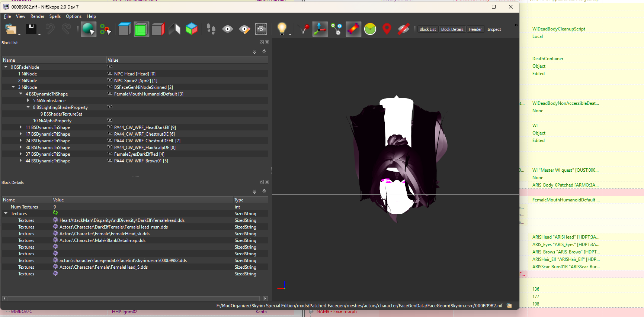Click texture chooser icon for FemaleHead_msn.dds
The width and height of the screenshot is (644, 317).
coord(55,227)
